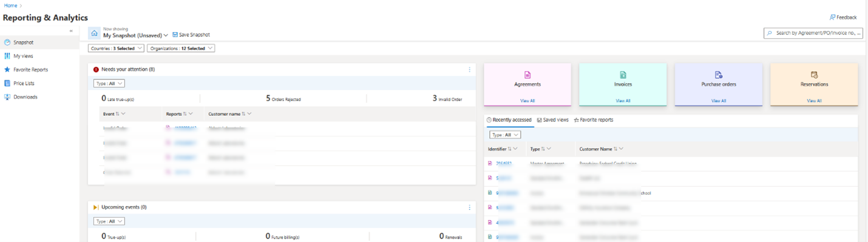Click the 0 Renewals count
This screenshot has width=868, height=242.
point(450,236)
